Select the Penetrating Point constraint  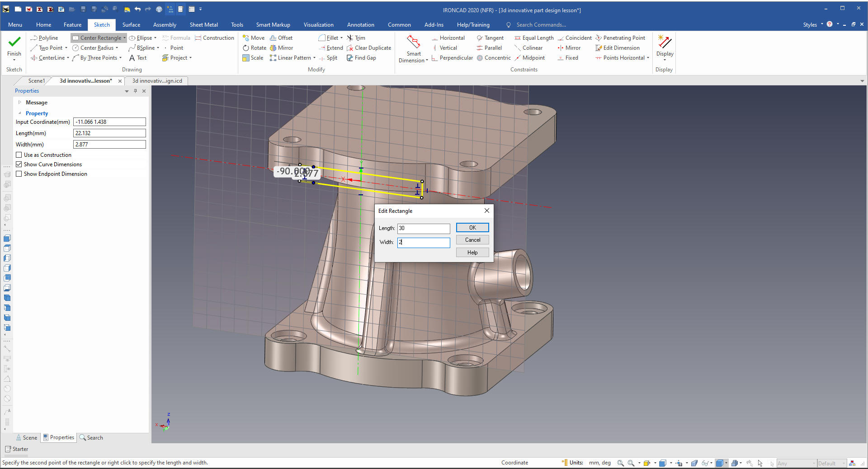[620, 38]
